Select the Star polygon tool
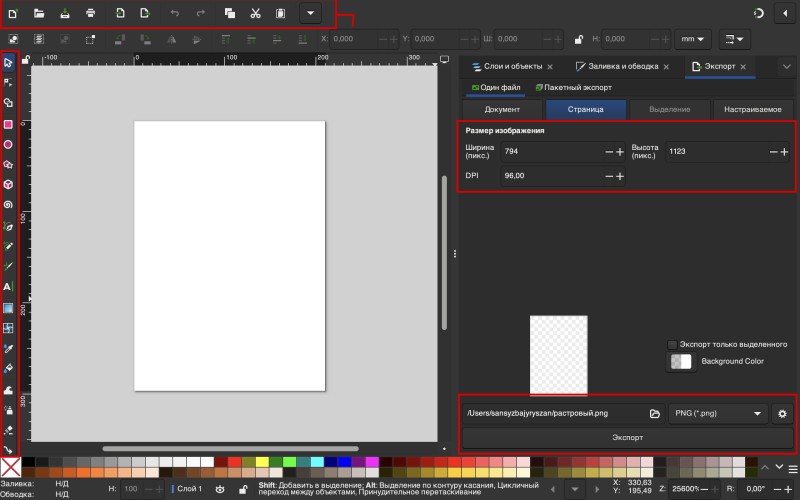 tap(8, 165)
